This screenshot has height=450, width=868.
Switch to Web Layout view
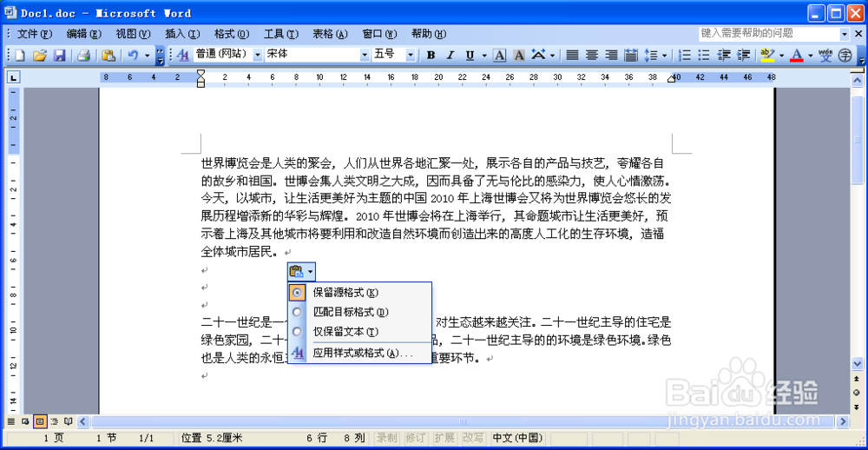tap(25, 421)
